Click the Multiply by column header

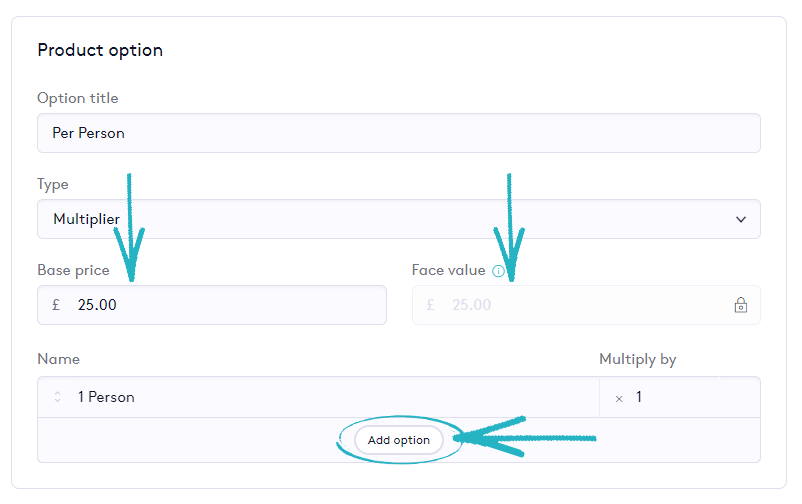pyautogui.click(x=638, y=359)
